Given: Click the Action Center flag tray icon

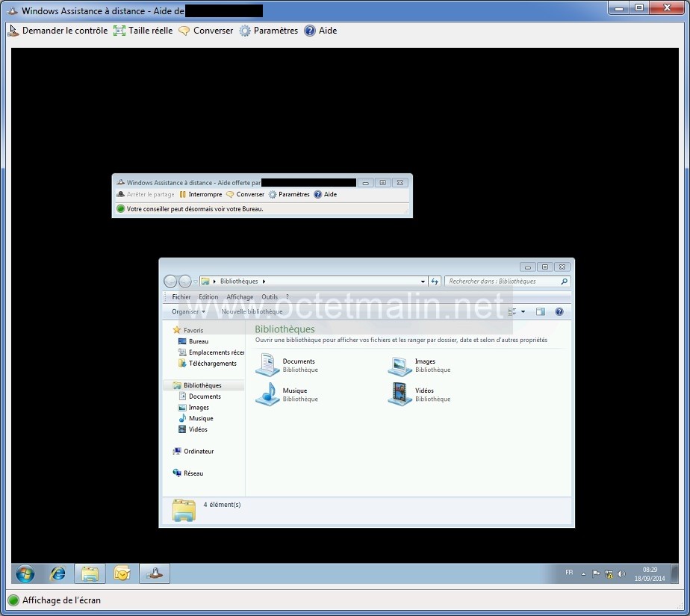Looking at the screenshot, I should 596,573.
